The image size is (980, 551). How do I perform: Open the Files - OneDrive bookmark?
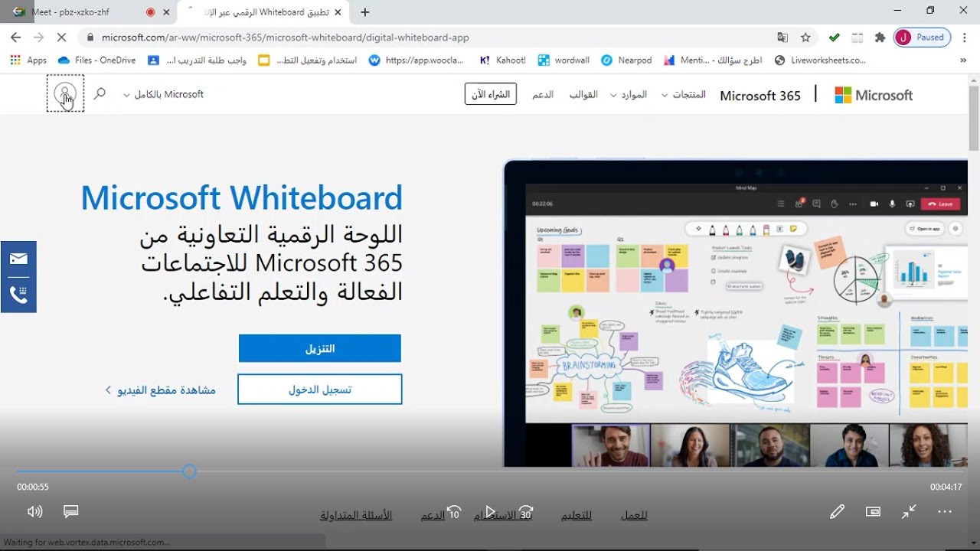coord(96,60)
